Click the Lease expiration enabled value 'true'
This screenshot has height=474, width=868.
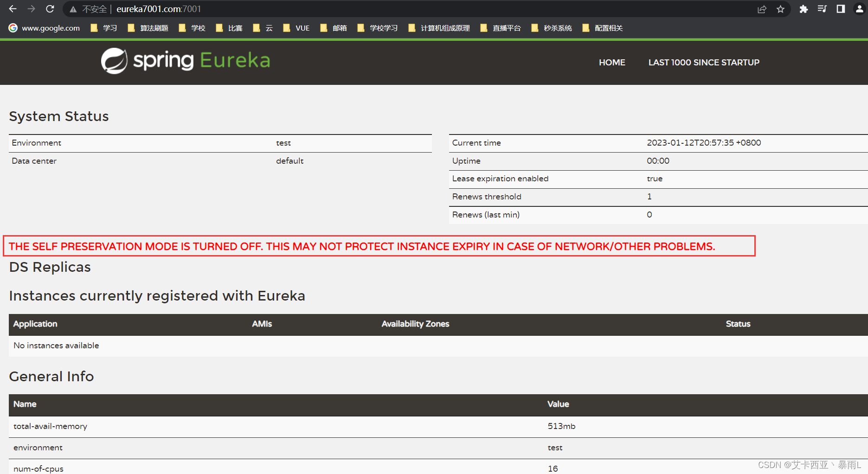[655, 179]
